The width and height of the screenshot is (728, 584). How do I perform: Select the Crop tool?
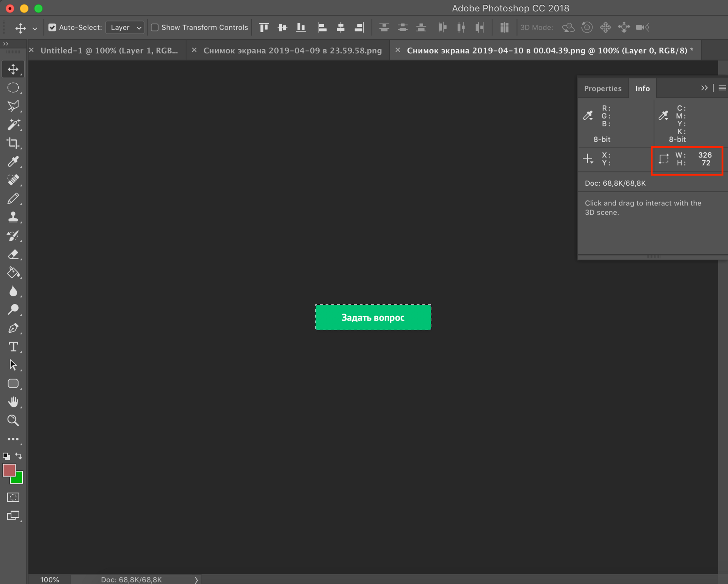[13, 143]
